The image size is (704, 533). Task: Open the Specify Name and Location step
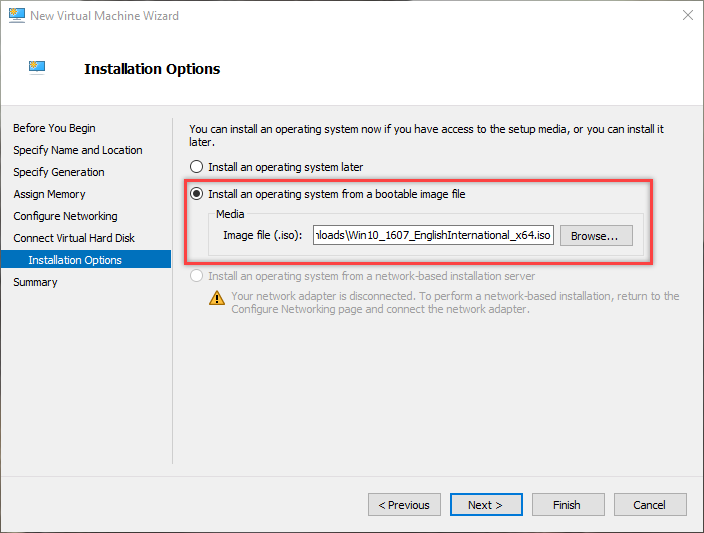pyautogui.click(x=78, y=150)
